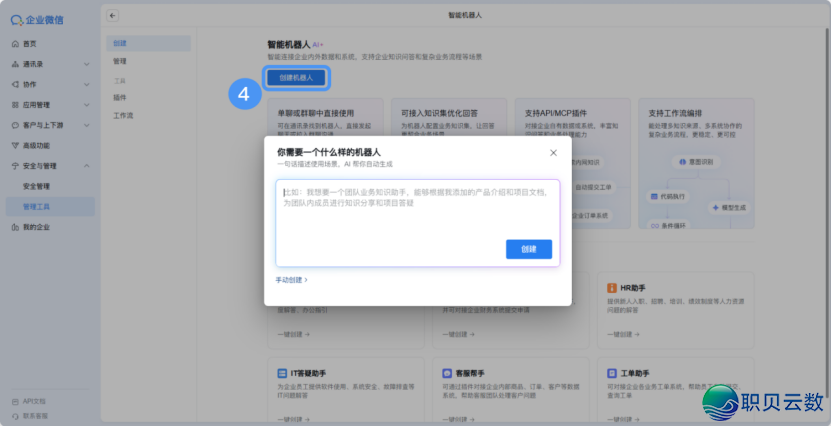Click the 企业微信 logo
831x427 pixels.
coord(37,20)
